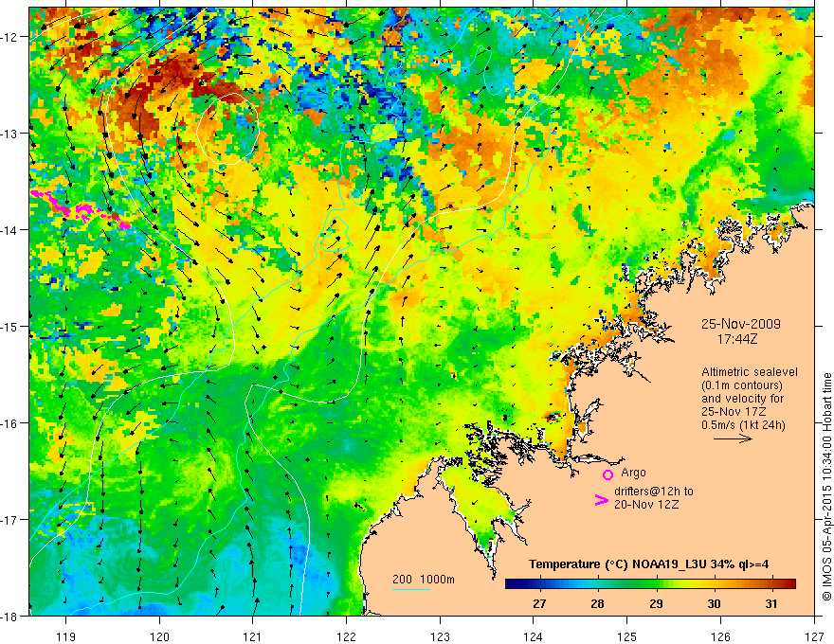Click the 'Temperature (°C) NOAA19_L3U 34% ql>=4' title
This screenshot has height=644, width=834.
(x=648, y=564)
